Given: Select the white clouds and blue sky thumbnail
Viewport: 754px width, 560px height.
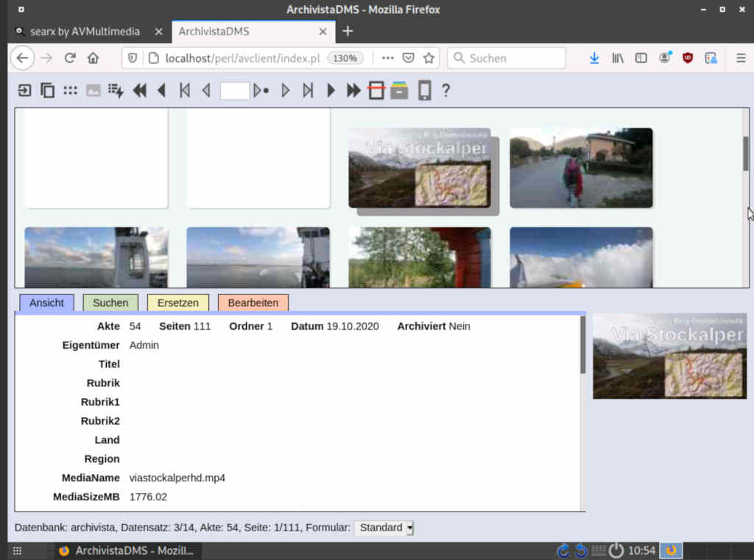Looking at the screenshot, I should (582, 258).
